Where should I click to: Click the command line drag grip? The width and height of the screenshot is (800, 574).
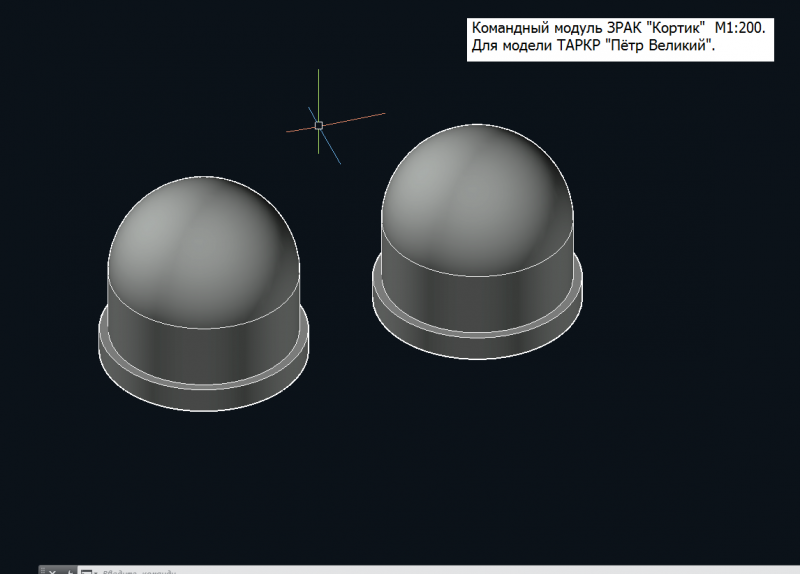click(x=40, y=571)
